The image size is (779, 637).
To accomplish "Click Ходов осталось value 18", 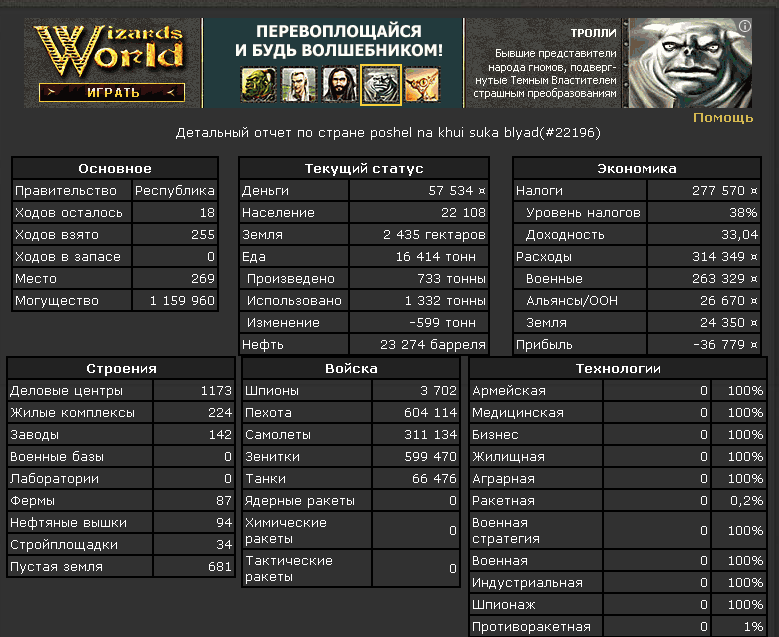I will coord(207,213).
